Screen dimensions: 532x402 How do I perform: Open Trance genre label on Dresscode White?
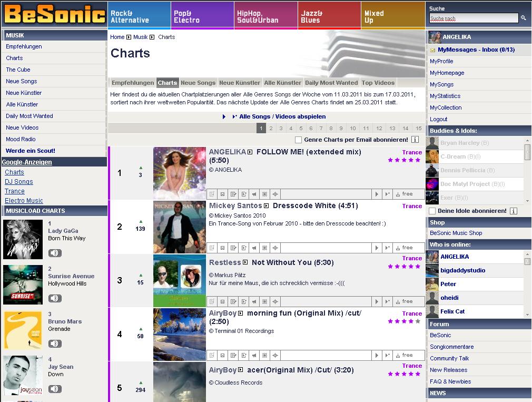point(412,206)
